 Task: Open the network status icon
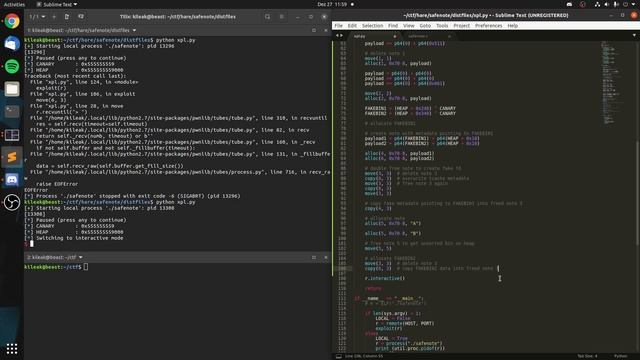point(597,4)
